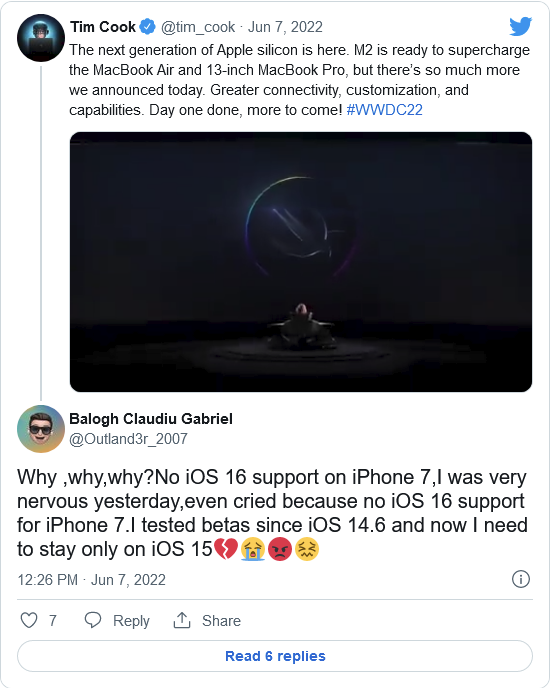Open Balogh Claudiu Gabriel's avatar
The width and height of the screenshot is (550, 688).
point(41,429)
